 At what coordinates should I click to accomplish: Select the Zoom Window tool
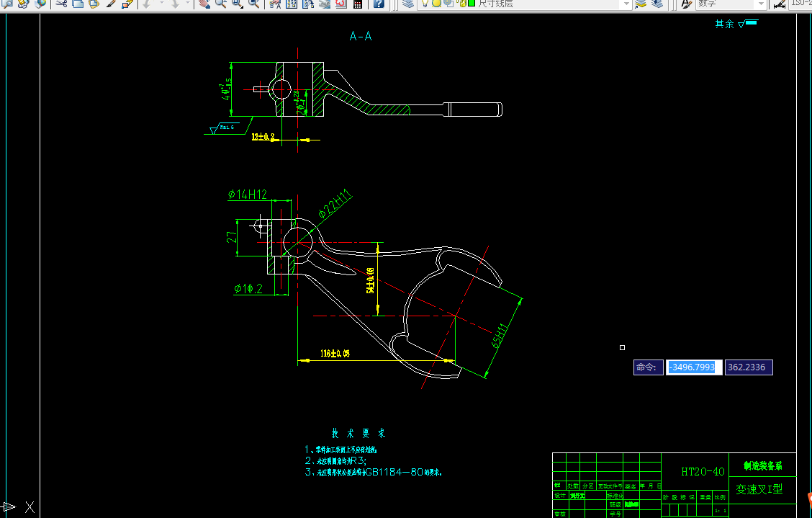click(237, 3)
